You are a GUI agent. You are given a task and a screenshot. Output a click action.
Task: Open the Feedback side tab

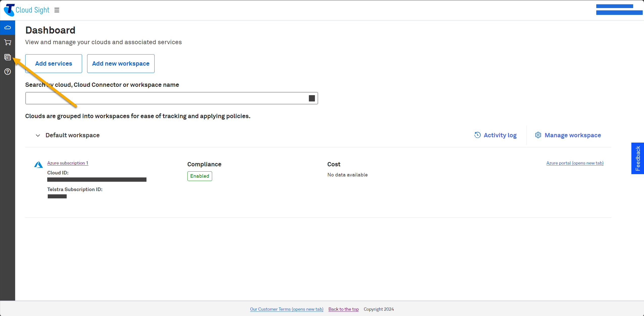pos(638,158)
